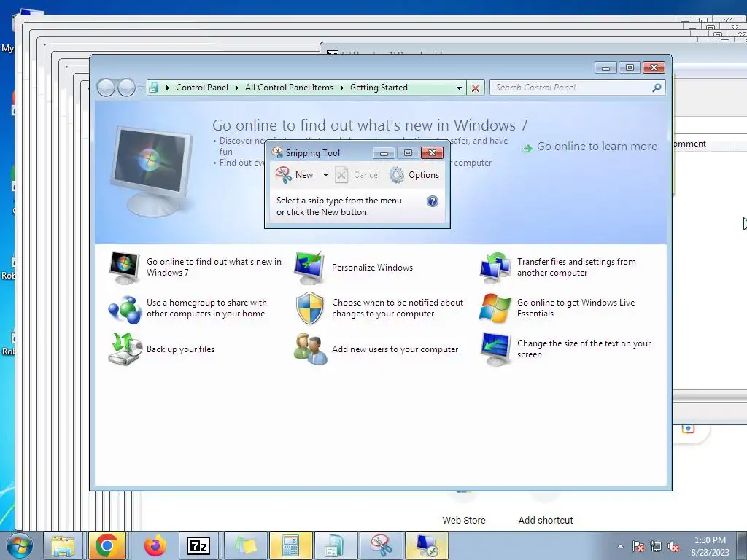This screenshot has width=747, height=560.
Task: Click the Action Center flag tray icon
Action: pyautogui.click(x=638, y=547)
